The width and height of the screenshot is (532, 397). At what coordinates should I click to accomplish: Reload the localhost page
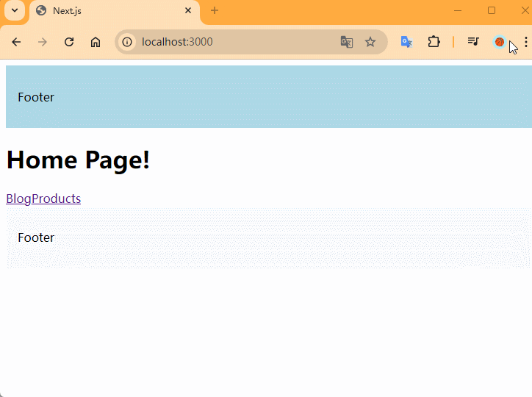[69, 42]
